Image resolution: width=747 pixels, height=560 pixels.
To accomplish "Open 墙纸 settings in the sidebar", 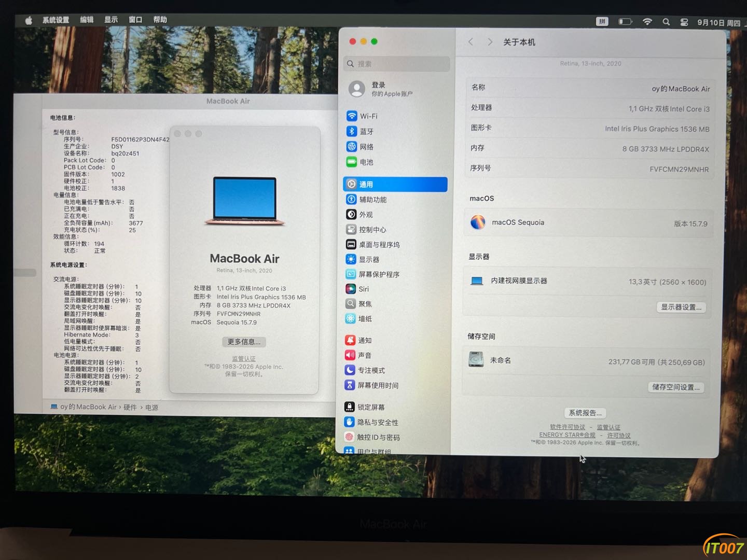I will pyautogui.click(x=395, y=319).
